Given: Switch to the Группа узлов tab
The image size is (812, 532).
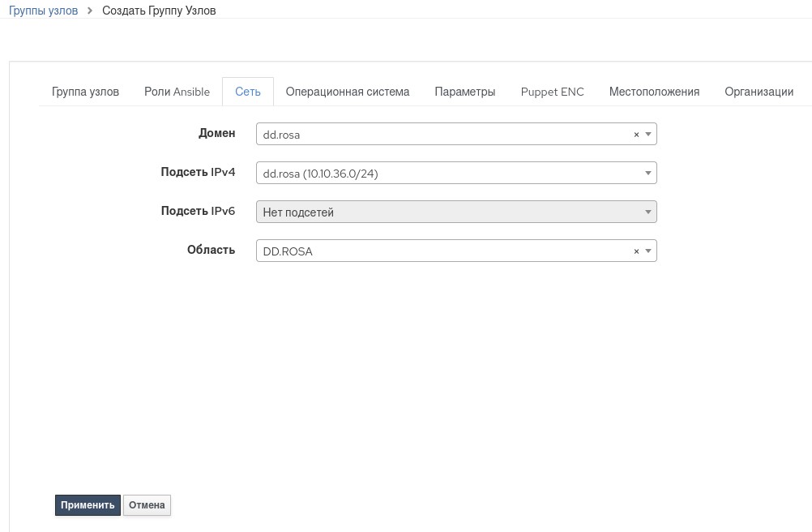Looking at the screenshot, I should click(85, 92).
